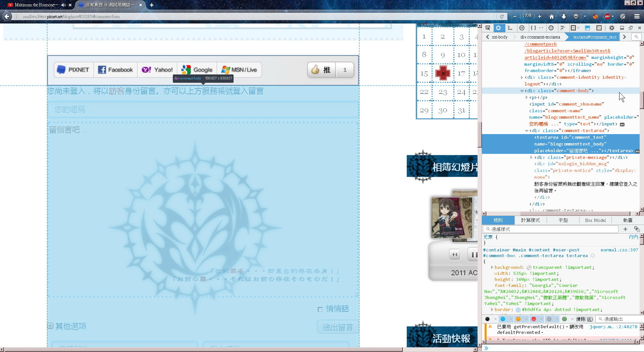Zoom in with the plus button
The height and width of the screenshot is (352, 644).
coord(540,16)
